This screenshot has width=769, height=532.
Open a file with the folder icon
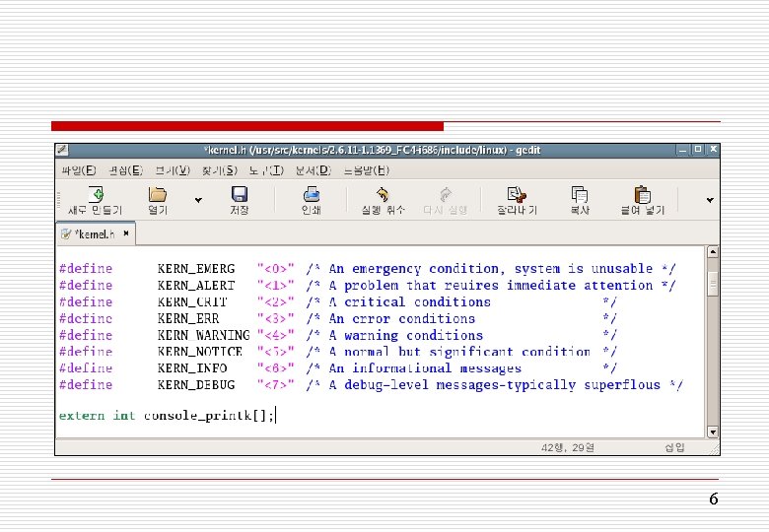[158, 194]
